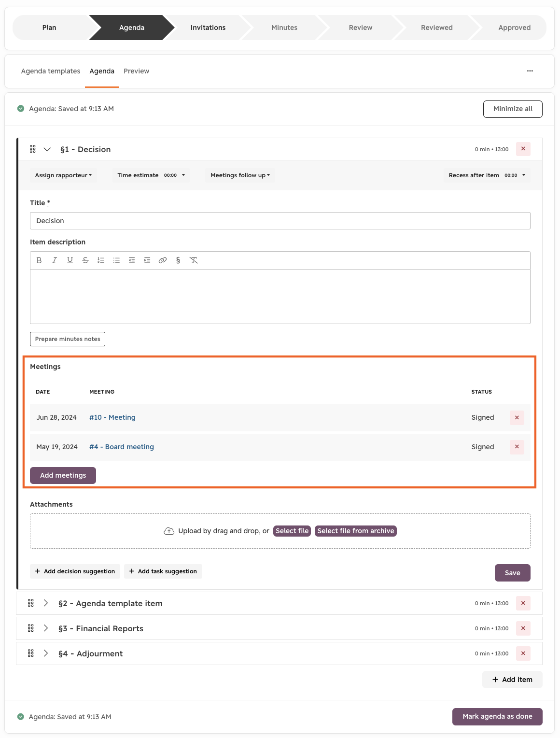The image size is (560, 738).
Task: Expand §3 Financial Reports
Action: click(46, 628)
